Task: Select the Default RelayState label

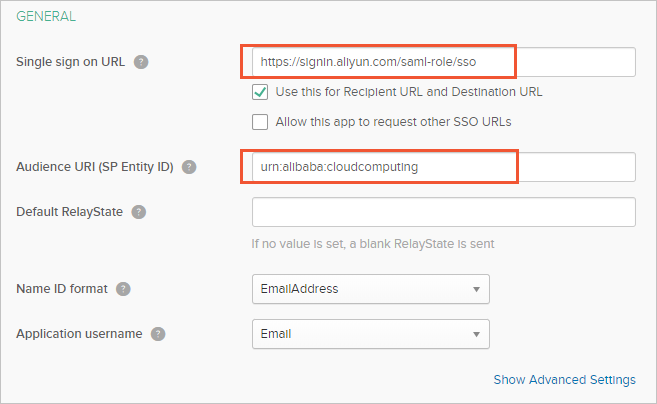Action: pos(70,212)
